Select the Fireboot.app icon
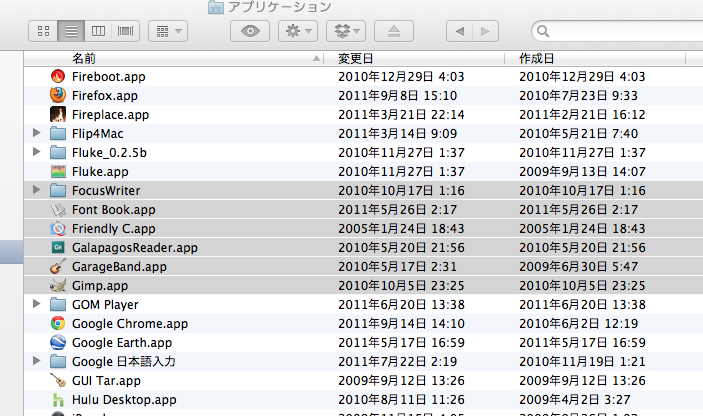Image resolution: width=703 pixels, height=416 pixels. click(x=58, y=76)
